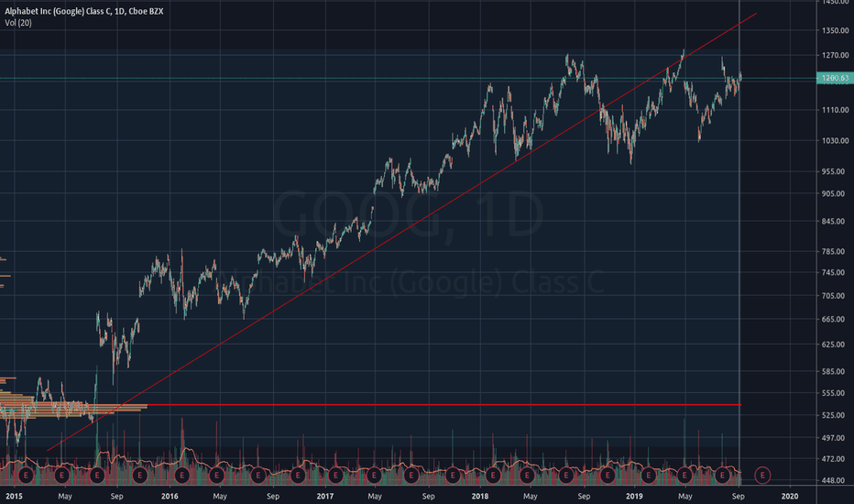Open the Vol (20) indicator label
This screenshot has width=854, height=504.
pyautogui.click(x=18, y=23)
